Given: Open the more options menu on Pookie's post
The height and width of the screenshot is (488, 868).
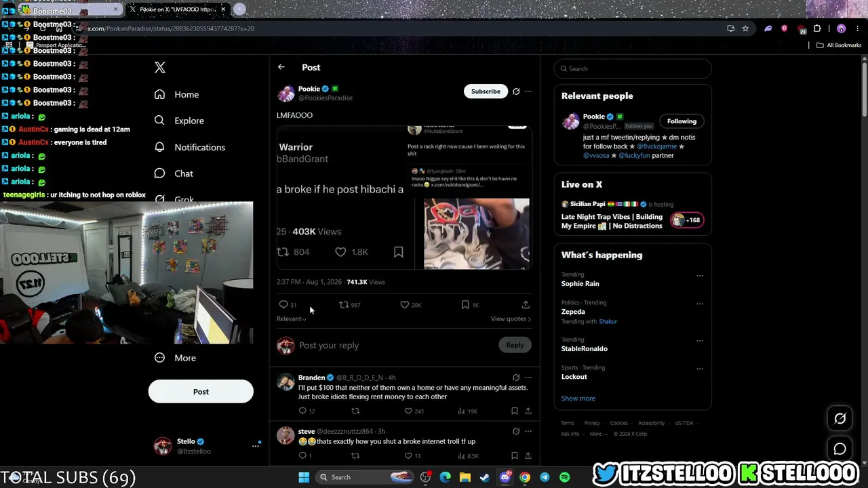Looking at the screenshot, I should (x=528, y=91).
